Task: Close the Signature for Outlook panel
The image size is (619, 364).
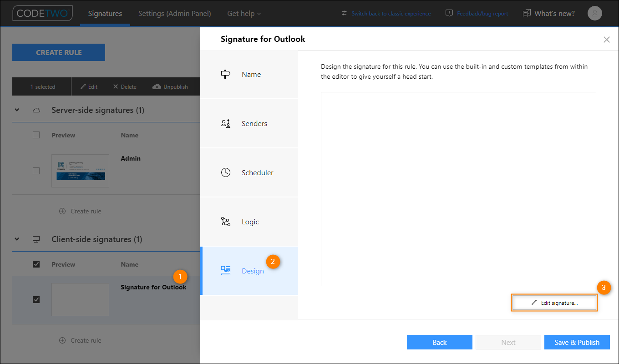Action: [606, 40]
